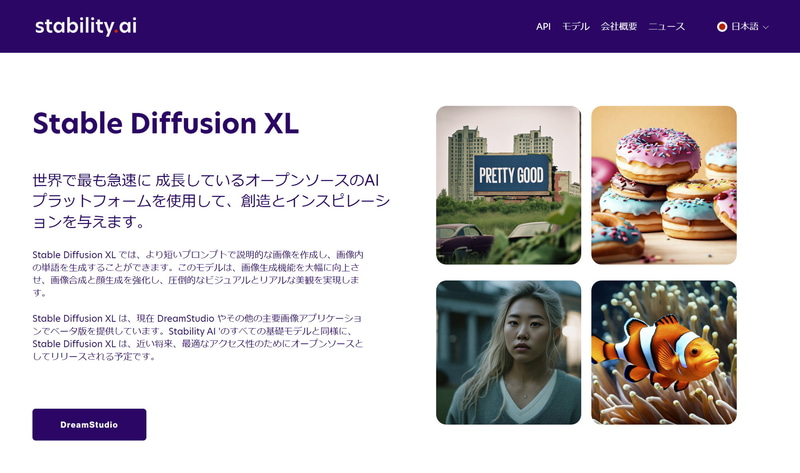Click the red dot in the stability.ai logo
Screen dimensions: 800x473
click(116, 31)
